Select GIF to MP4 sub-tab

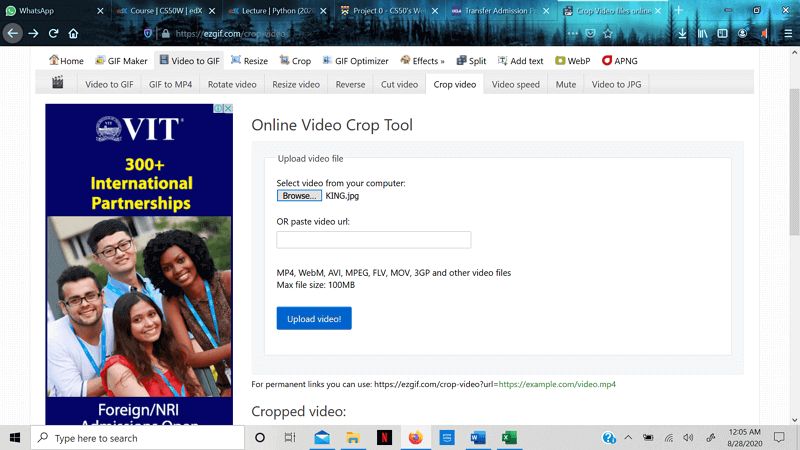click(x=170, y=85)
